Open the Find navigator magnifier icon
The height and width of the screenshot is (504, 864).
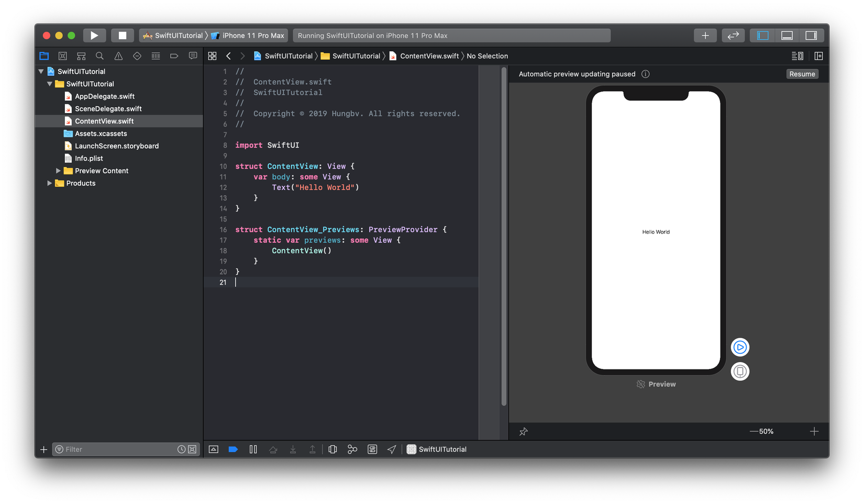[99, 56]
